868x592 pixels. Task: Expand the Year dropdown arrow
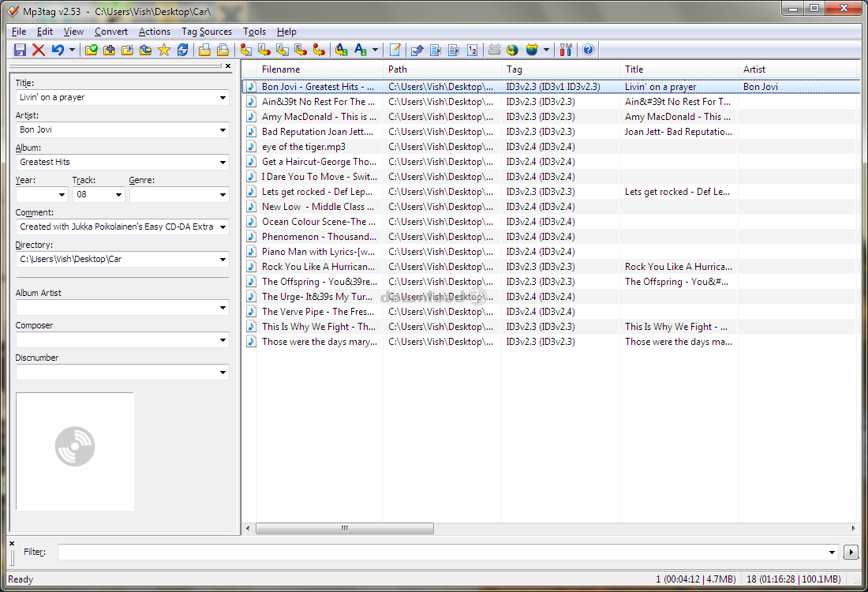click(x=62, y=195)
